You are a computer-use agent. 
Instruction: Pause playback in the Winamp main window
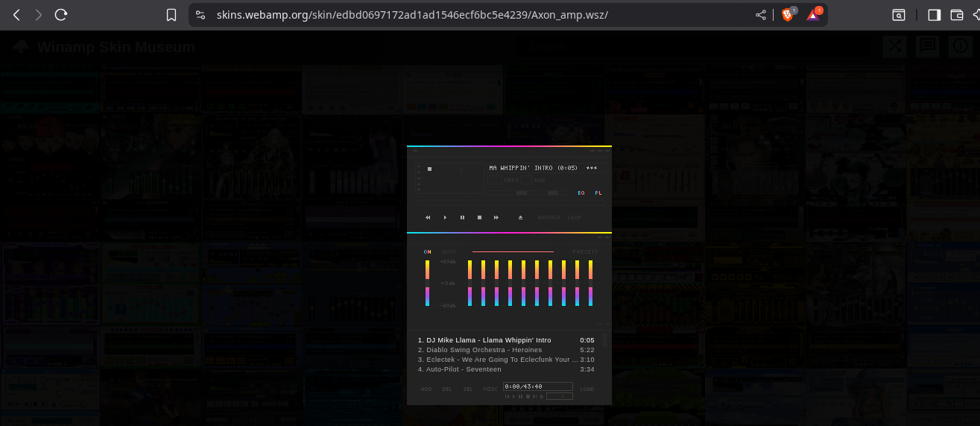point(462,217)
